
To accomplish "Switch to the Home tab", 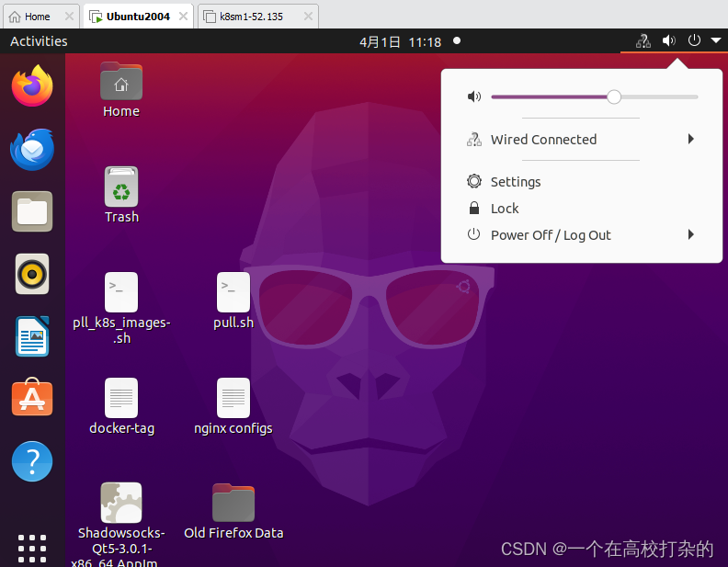I will tap(37, 17).
